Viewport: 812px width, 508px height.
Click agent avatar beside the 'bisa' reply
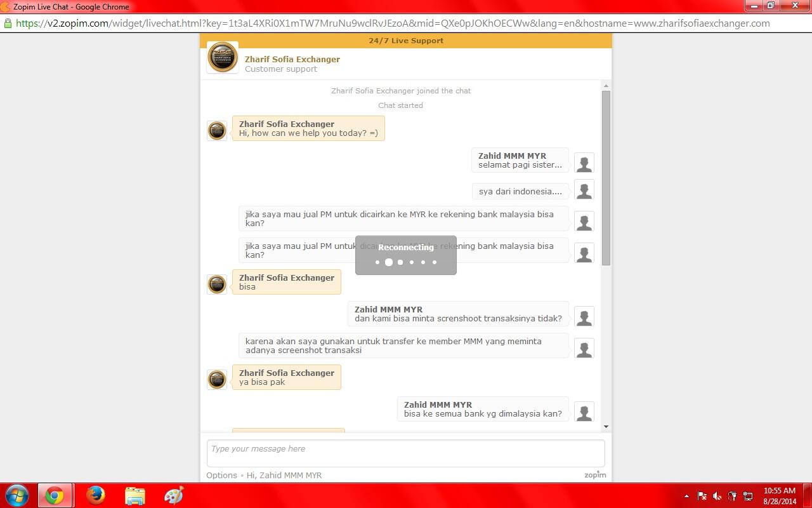point(217,284)
